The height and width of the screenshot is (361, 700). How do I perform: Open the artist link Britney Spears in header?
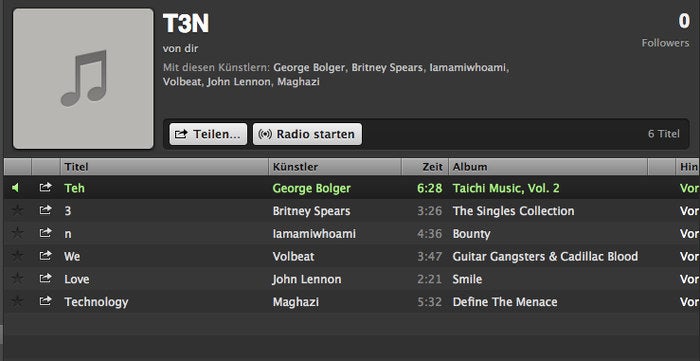387,68
